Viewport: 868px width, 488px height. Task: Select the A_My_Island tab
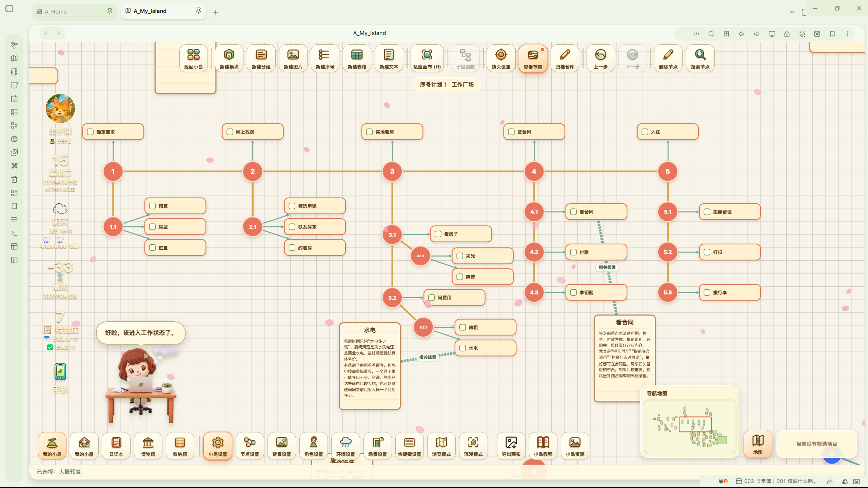pyautogui.click(x=163, y=11)
